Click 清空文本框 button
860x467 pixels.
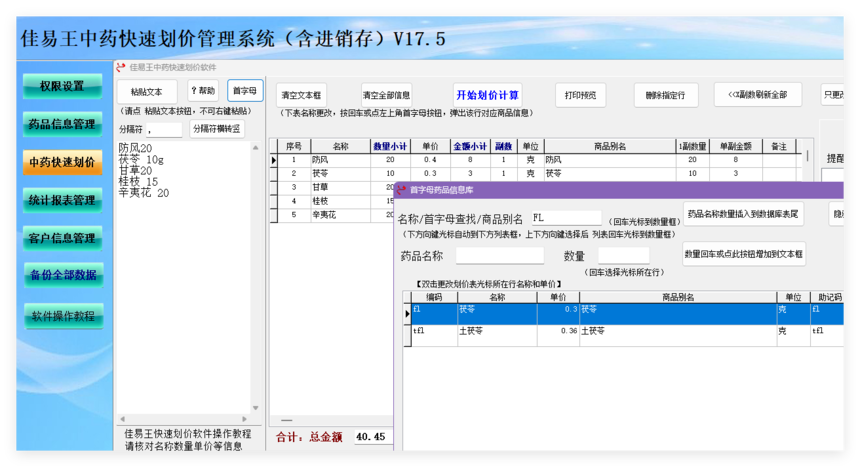tap(301, 95)
